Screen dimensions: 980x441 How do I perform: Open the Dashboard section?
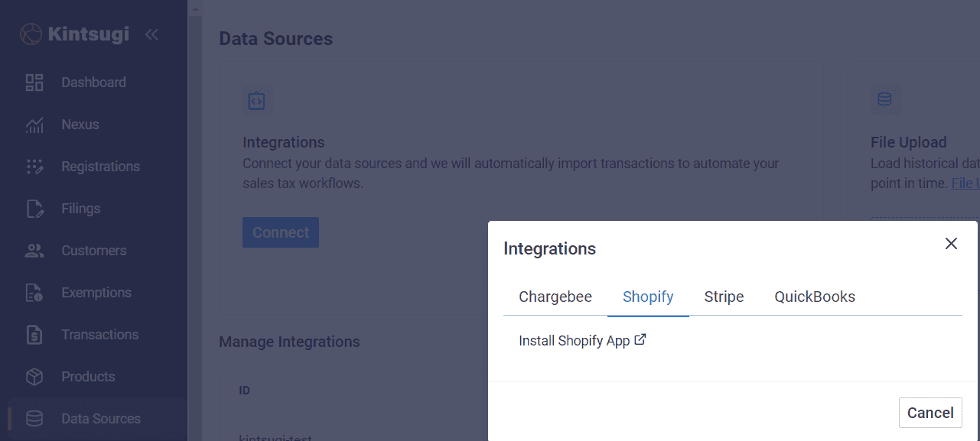[x=93, y=82]
